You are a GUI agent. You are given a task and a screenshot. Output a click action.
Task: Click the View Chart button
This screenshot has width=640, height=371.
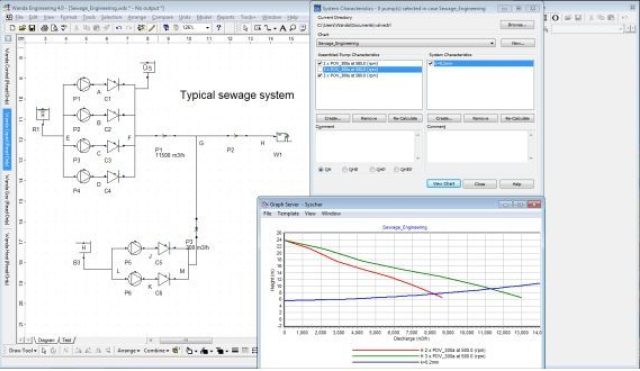pyautogui.click(x=444, y=184)
